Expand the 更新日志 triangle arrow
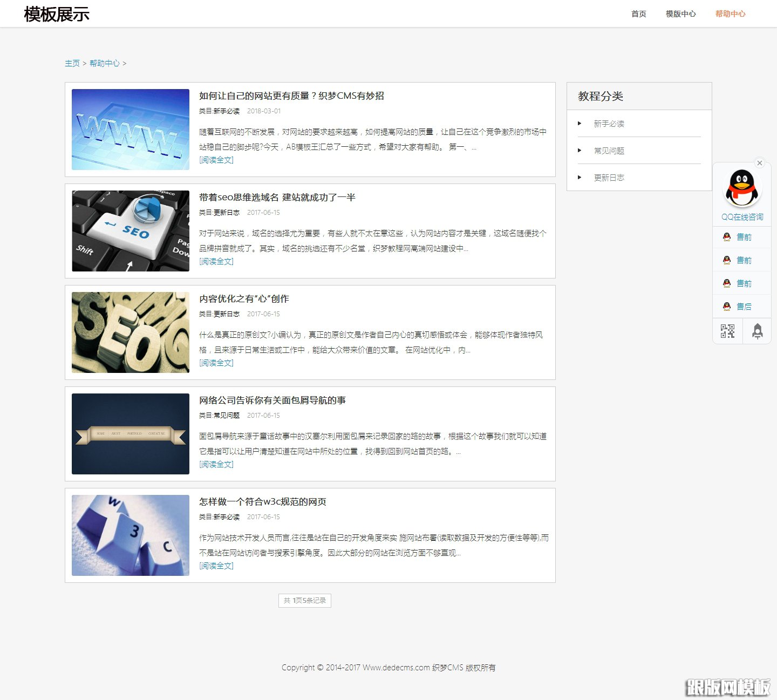This screenshot has height=700, width=777. pos(580,177)
